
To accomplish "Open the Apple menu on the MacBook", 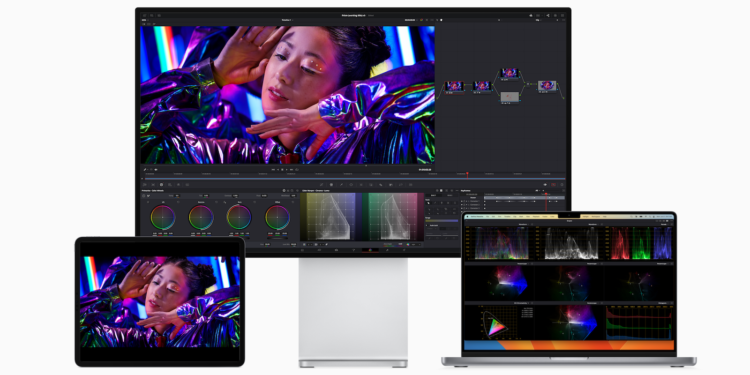I will [x=467, y=217].
